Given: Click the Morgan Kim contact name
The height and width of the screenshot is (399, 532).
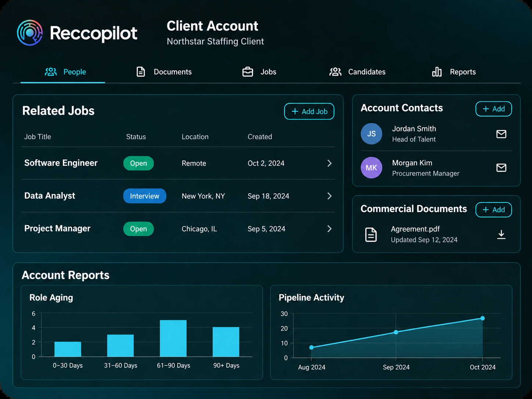Looking at the screenshot, I should [x=412, y=163].
